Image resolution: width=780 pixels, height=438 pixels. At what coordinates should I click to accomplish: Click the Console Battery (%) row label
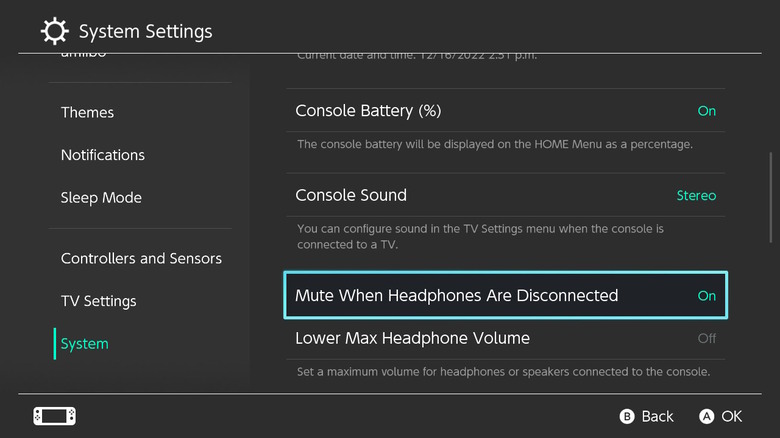[368, 111]
